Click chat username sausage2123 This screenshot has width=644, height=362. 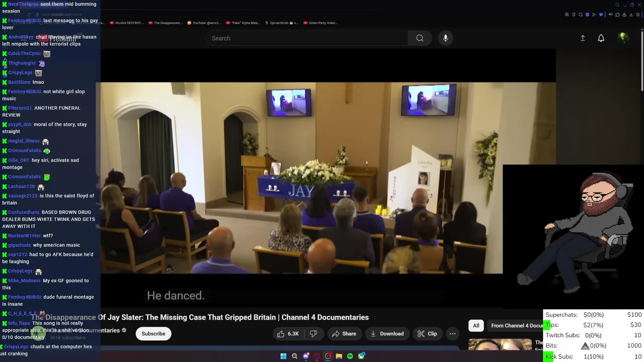[x=23, y=196]
